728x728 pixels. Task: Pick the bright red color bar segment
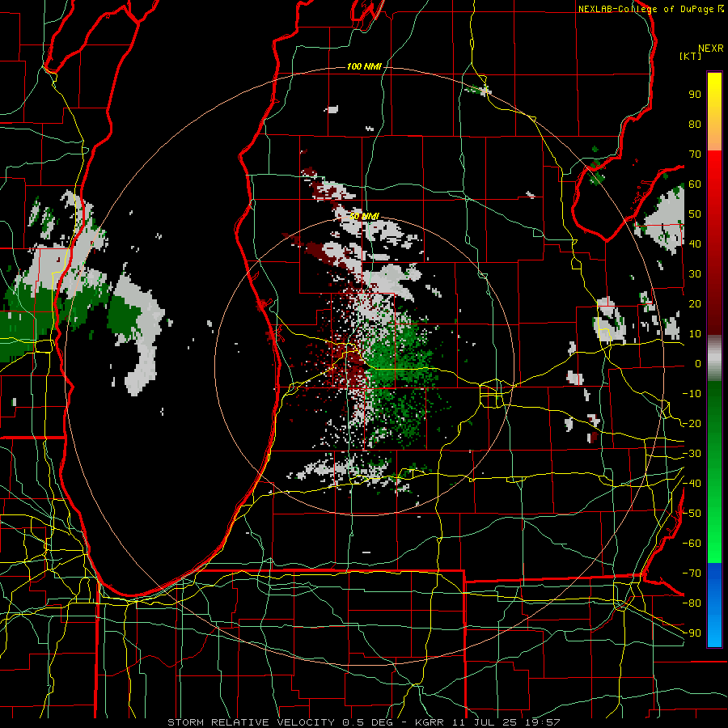coord(714,170)
